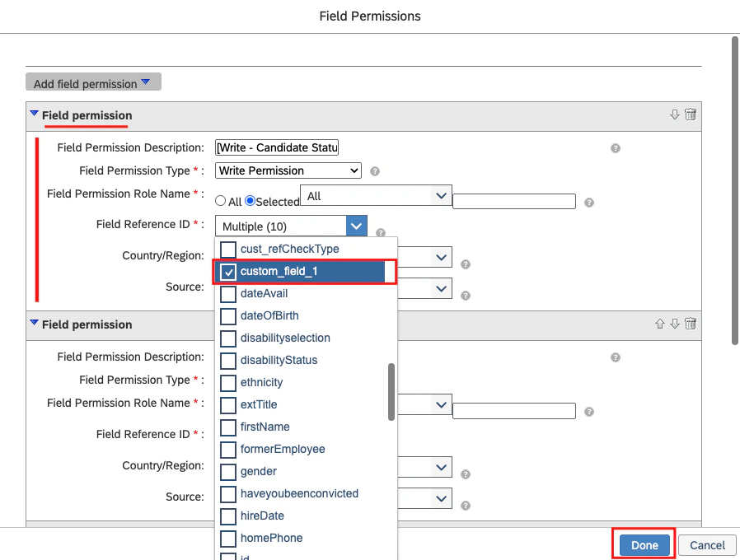The image size is (740, 560).
Task: Collapse the first Field permission section
Action: (x=33, y=114)
